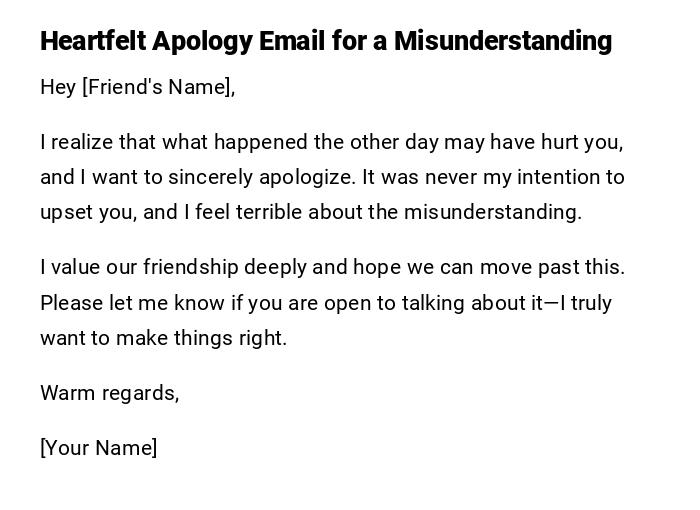Click the words 'I truly' after dash
This screenshot has height=510, width=700.
tap(586, 303)
